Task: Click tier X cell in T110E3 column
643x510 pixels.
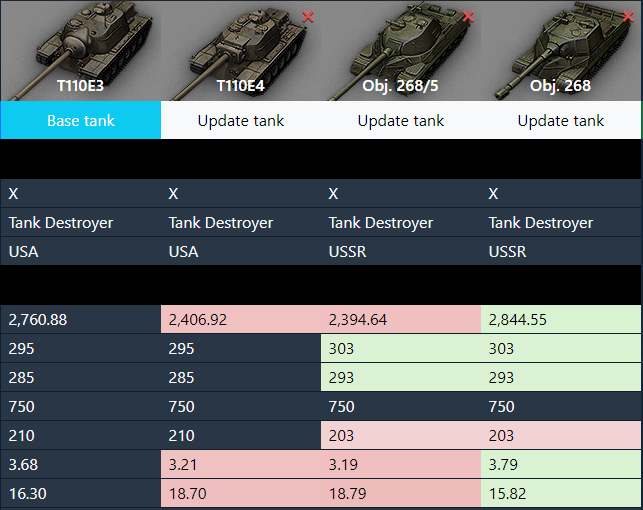Action: (x=81, y=193)
